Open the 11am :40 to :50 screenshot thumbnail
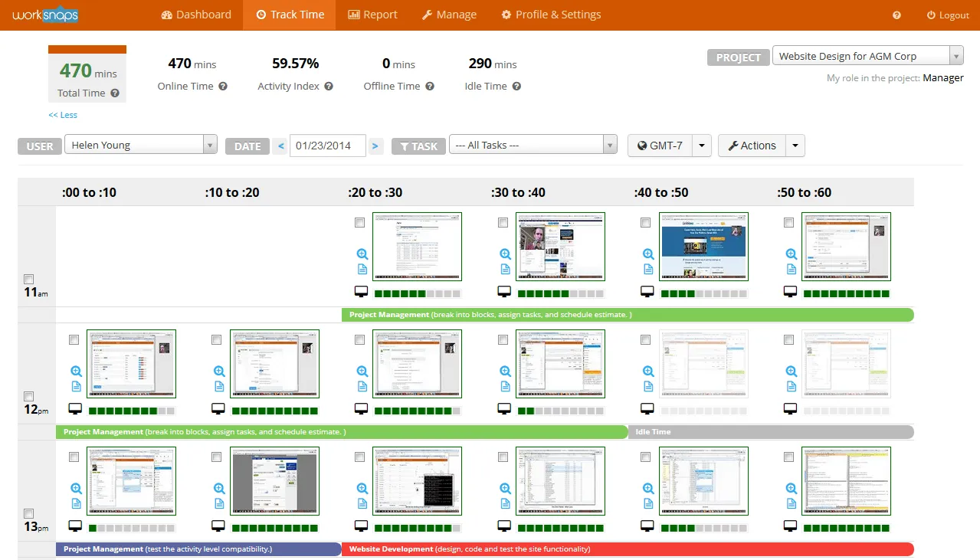 (x=703, y=247)
